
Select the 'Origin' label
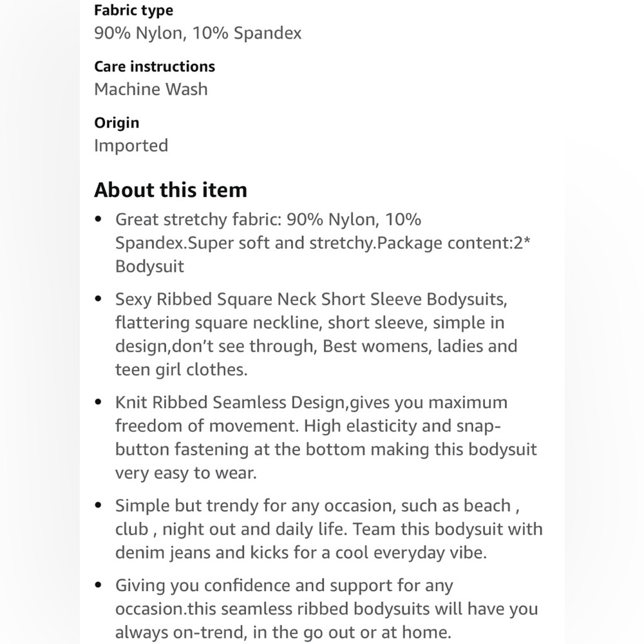coord(117,123)
